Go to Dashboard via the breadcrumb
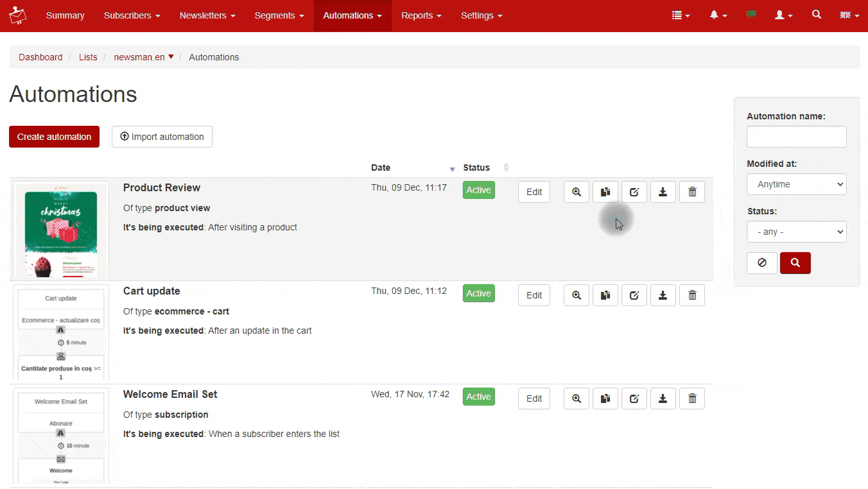 40,57
